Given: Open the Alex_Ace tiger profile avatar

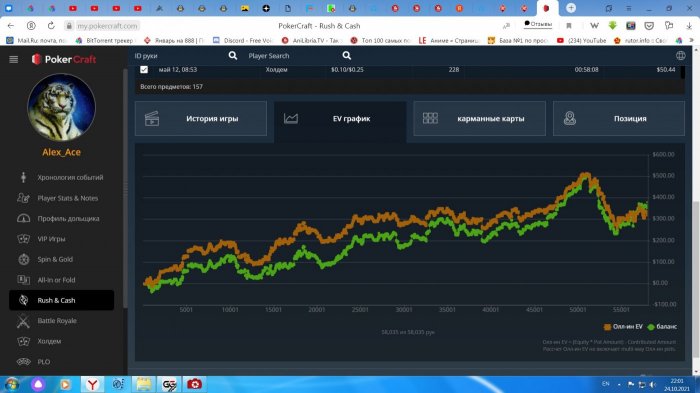Looking at the screenshot, I should point(61,107).
